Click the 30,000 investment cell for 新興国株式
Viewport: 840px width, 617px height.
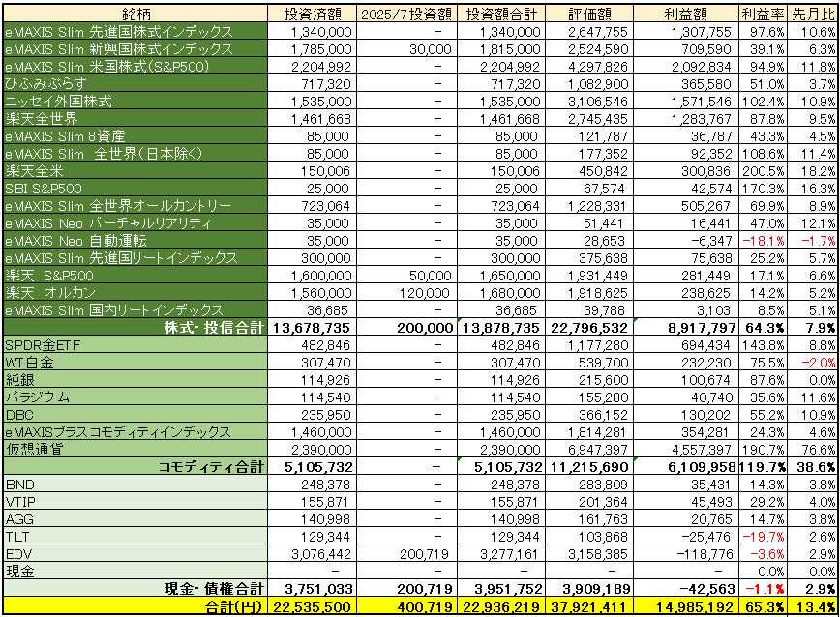click(x=406, y=49)
